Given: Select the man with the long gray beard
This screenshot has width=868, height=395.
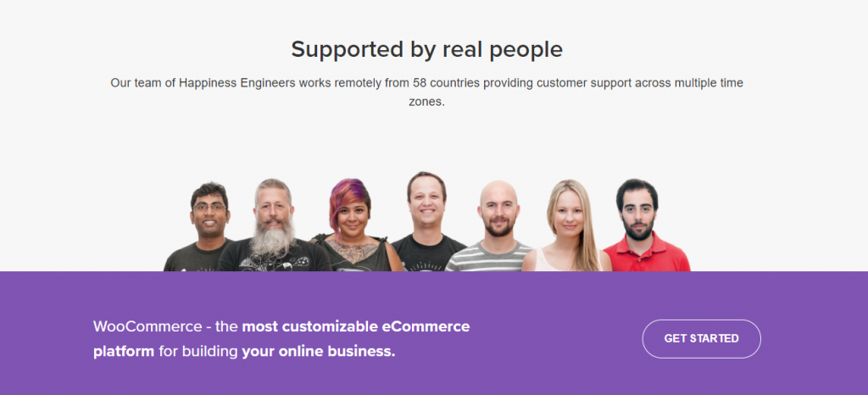Looking at the screenshot, I should [x=272, y=225].
